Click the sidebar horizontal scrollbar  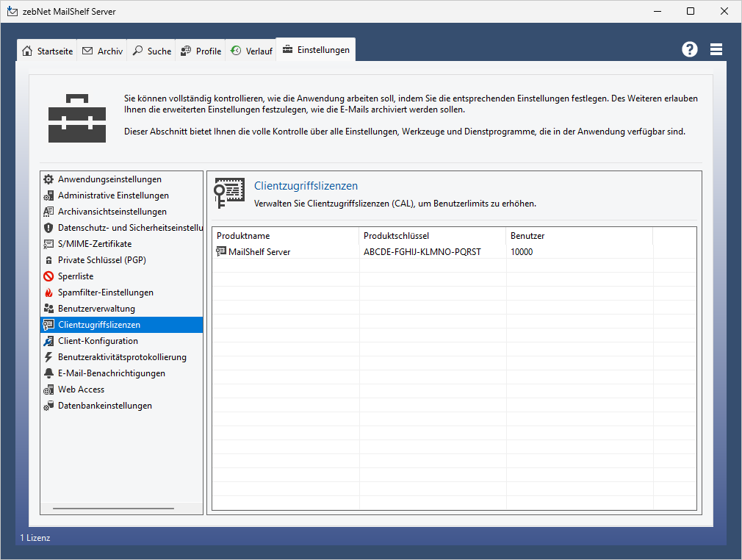click(x=113, y=508)
